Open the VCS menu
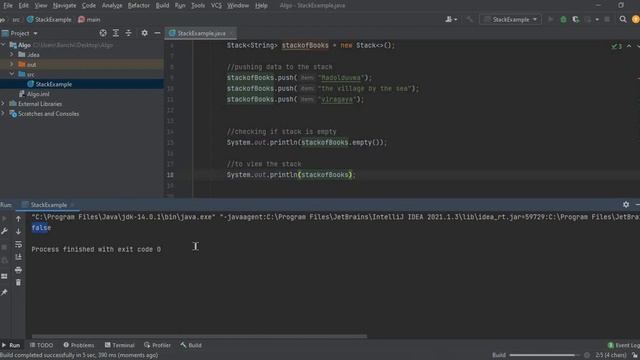 click(x=216, y=5)
